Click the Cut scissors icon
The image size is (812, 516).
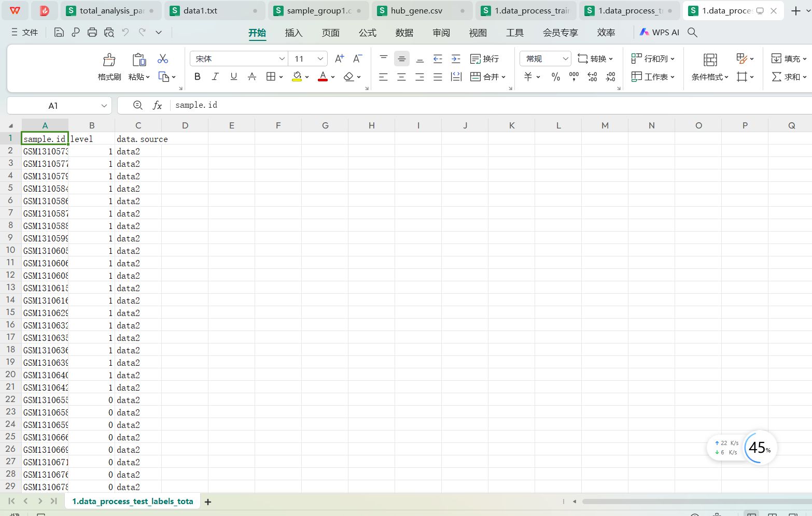(x=163, y=59)
